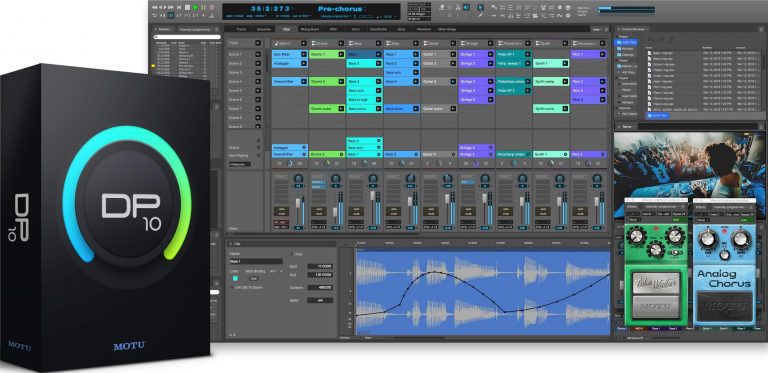The width and height of the screenshot is (768, 373).
Task: Rewind using the first transport button
Action: pos(155,7)
